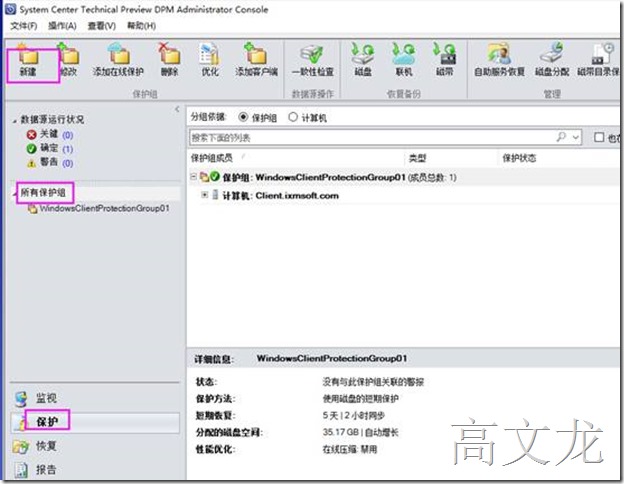The width and height of the screenshot is (624, 484).
Task: Click the 恢复 recovery workspace icon
Action: click(21, 447)
